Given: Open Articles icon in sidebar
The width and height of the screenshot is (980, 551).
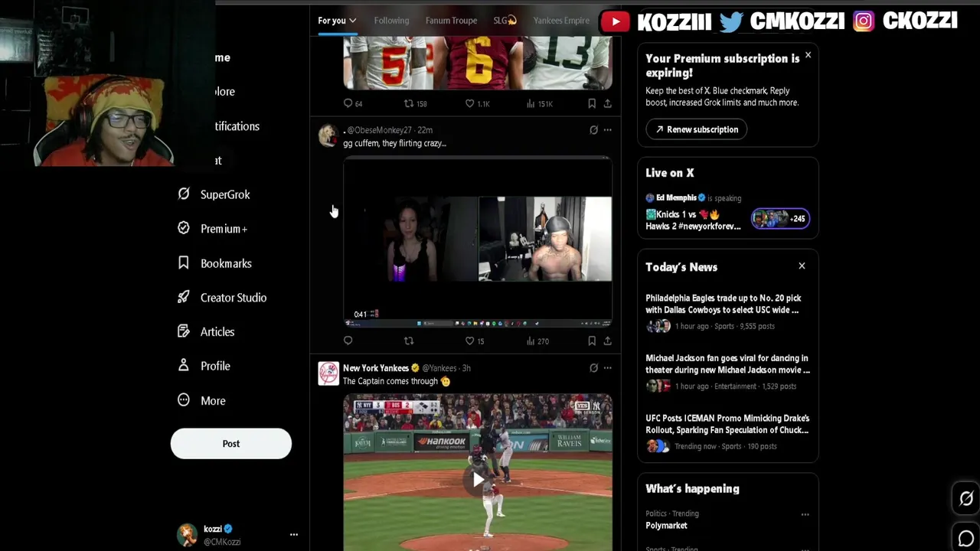Looking at the screenshot, I should [x=184, y=331].
